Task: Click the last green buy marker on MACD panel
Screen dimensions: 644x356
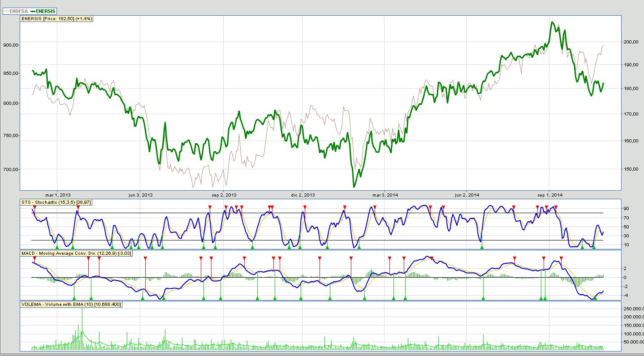Action: click(x=595, y=298)
